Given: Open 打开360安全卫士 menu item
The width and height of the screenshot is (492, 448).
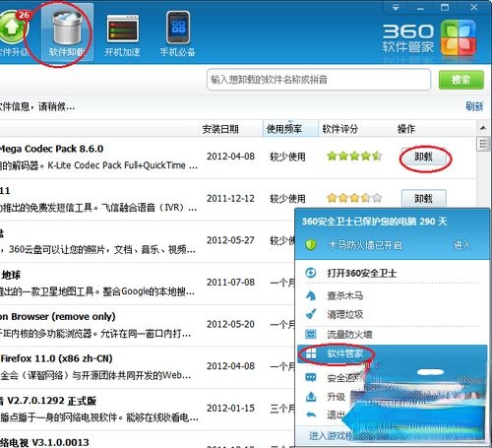Looking at the screenshot, I should click(x=362, y=273).
